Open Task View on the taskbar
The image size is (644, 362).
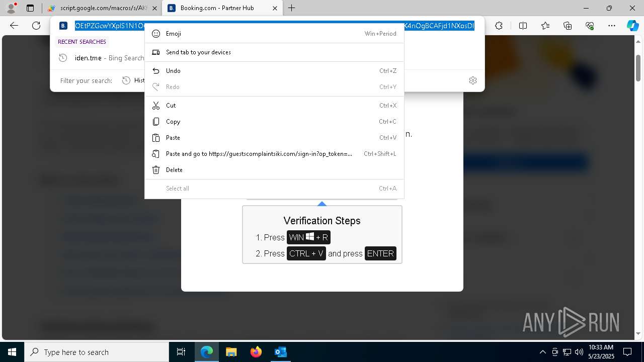181,352
